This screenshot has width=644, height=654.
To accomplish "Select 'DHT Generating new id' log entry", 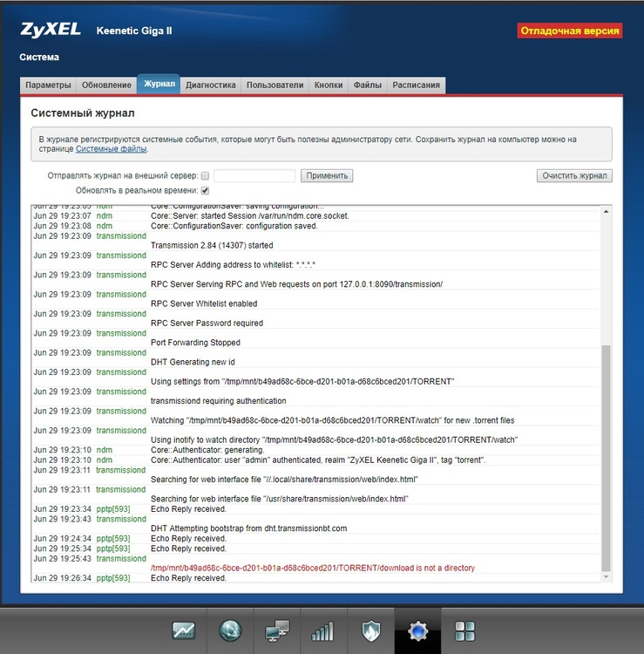I will [193, 362].
